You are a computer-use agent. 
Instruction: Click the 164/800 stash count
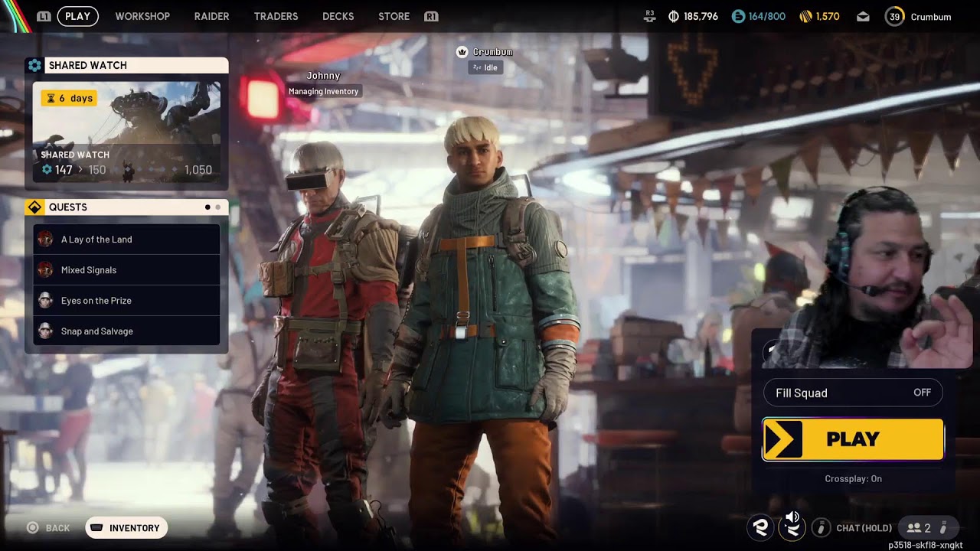click(767, 16)
